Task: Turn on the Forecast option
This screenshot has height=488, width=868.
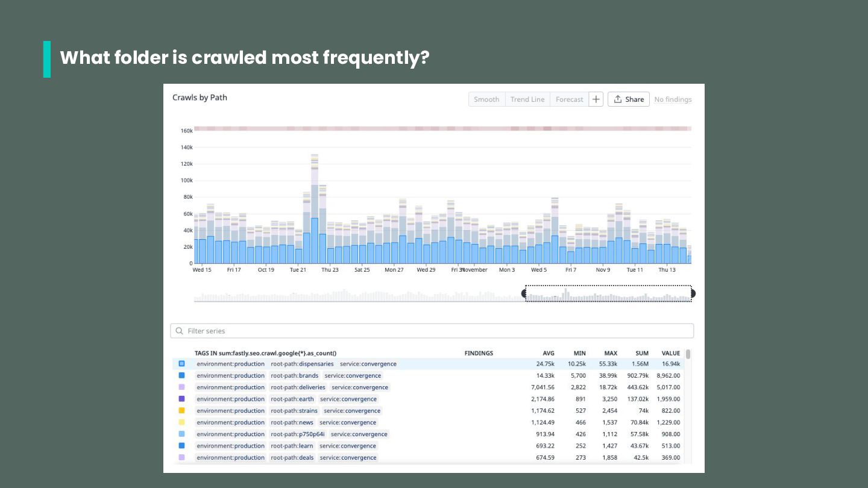Action: (570, 99)
